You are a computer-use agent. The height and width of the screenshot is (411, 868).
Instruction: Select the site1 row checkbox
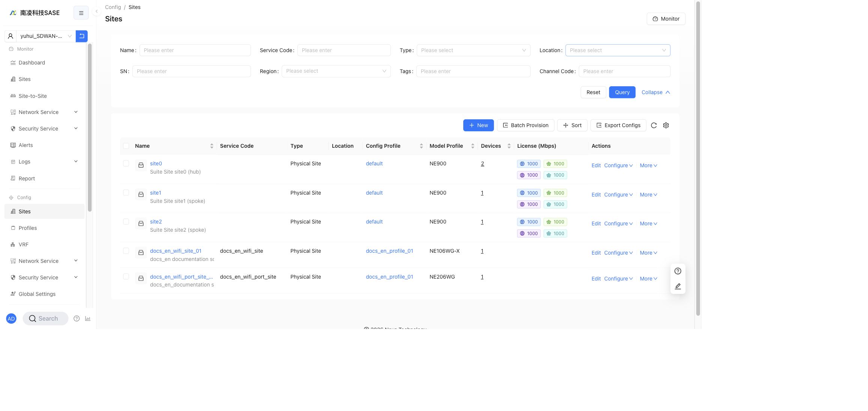pos(126,193)
